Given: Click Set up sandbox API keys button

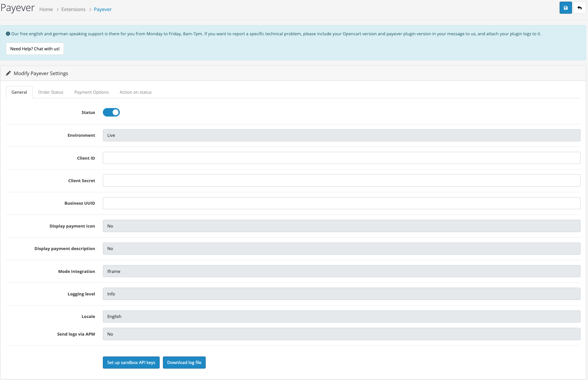Looking at the screenshot, I should pos(131,362).
